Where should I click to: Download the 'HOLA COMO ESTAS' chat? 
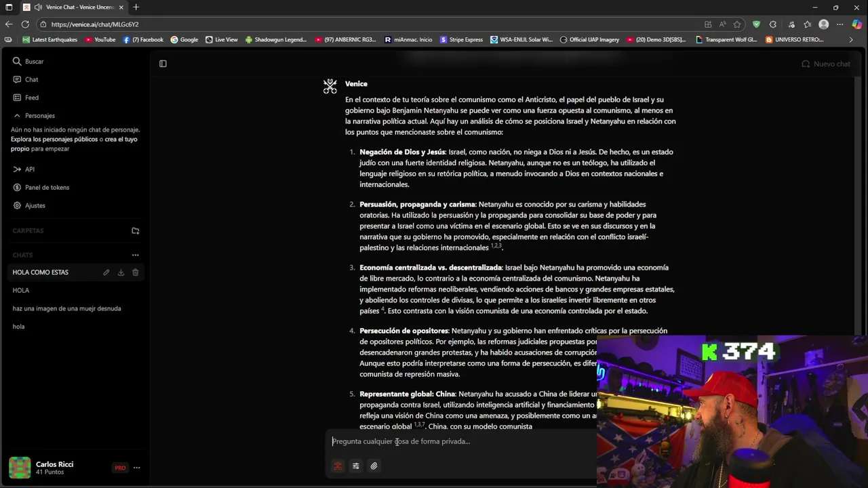tap(121, 272)
